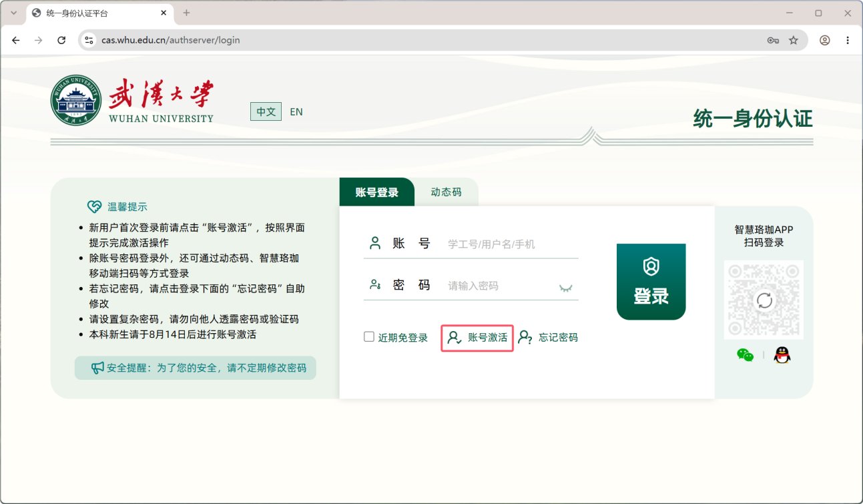The width and height of the screenshot is (863, 504).
Task: Open the browser profile icon
Action: 825,40
